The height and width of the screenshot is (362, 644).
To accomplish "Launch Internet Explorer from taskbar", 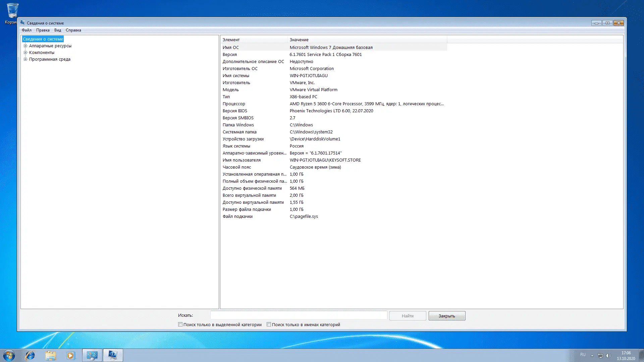I will click(30, 355).
